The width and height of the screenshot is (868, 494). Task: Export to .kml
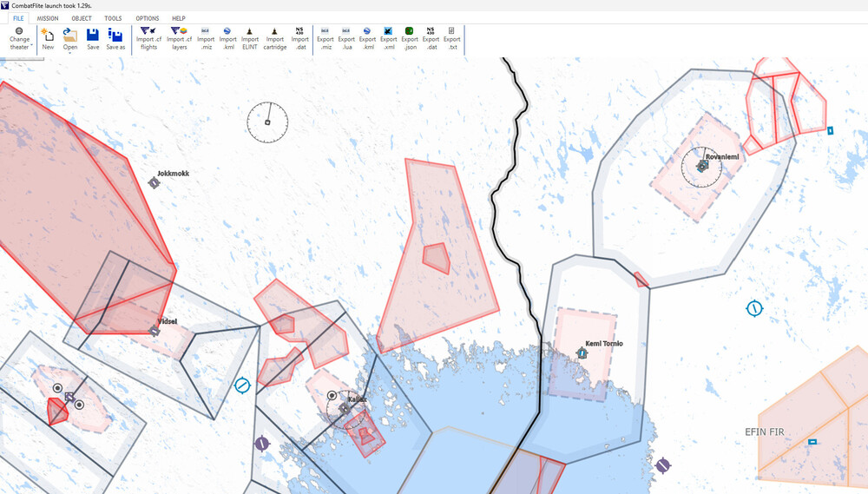pos(367,39)
